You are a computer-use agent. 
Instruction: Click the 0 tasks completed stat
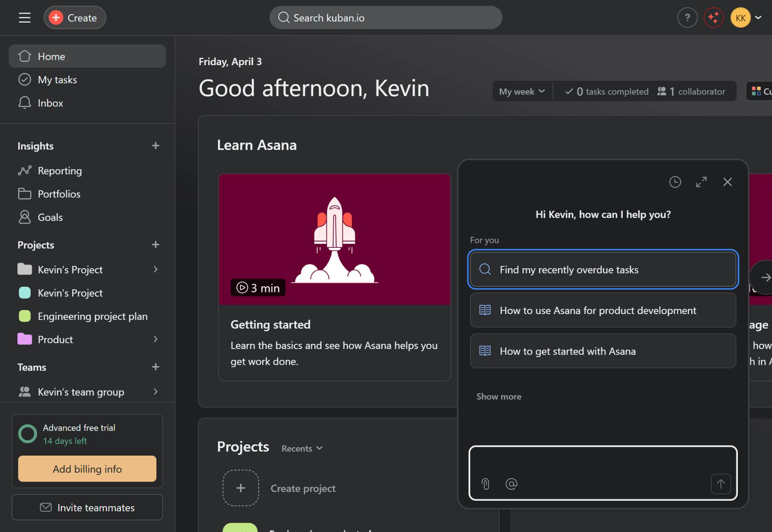pos(606,92)
